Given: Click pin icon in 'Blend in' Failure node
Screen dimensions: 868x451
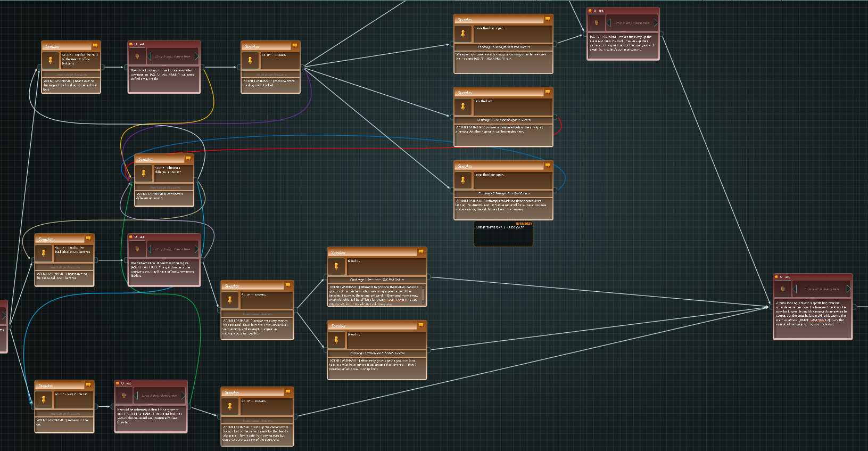Looking at the screenshot, I should pyautogui.click(x=336, y=266).
